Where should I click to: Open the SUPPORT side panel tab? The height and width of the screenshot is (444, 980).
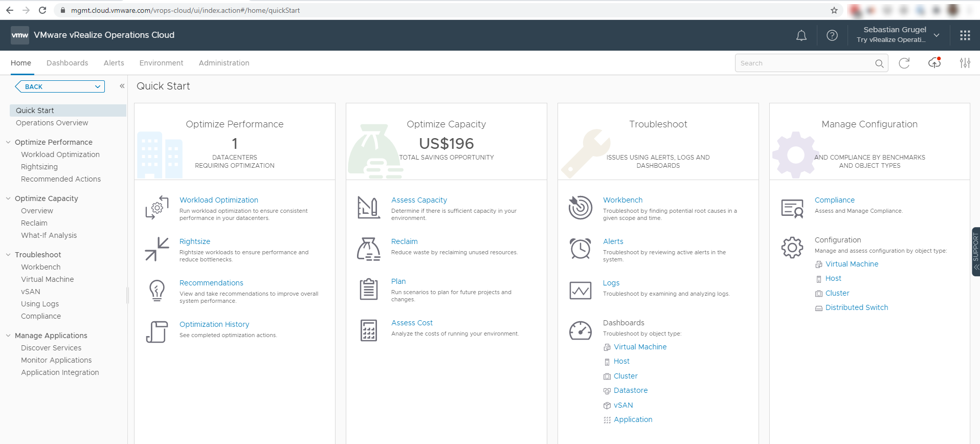(975, 251)
